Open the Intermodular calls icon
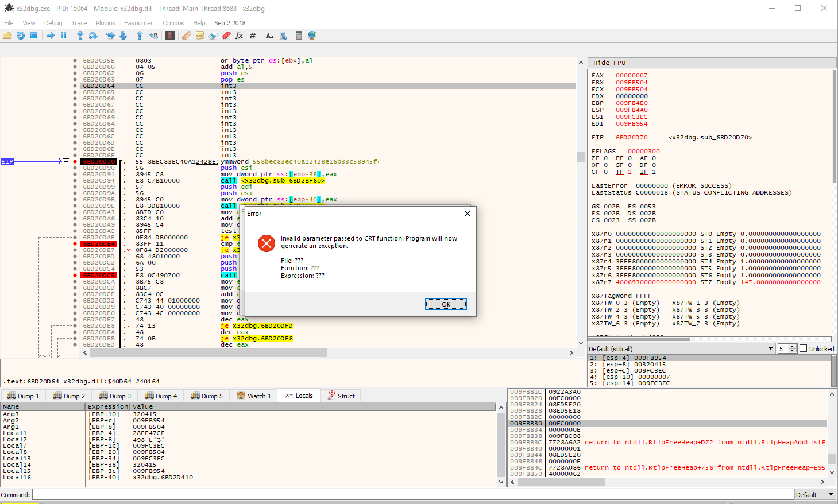Image resolution: width=838 pixels, height=504 pixels. tap(283, 36)
